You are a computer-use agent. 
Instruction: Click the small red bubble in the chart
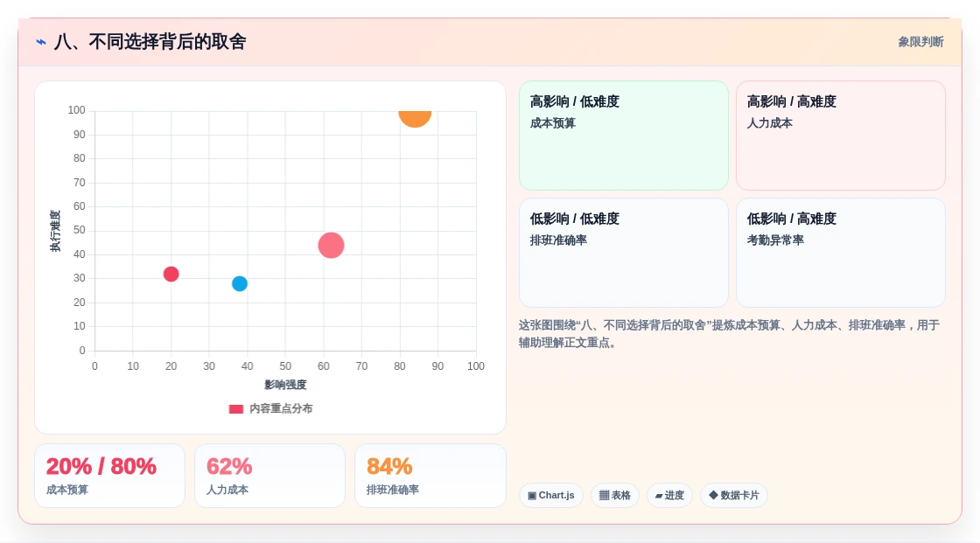171,274
